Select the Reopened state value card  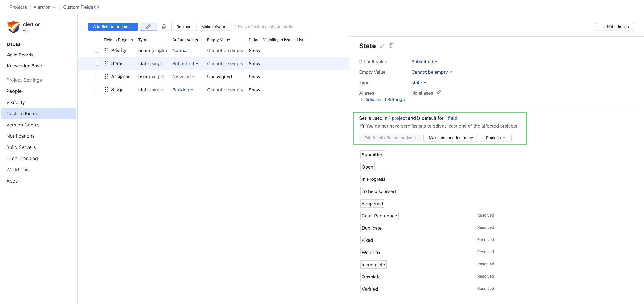(372, 203)
